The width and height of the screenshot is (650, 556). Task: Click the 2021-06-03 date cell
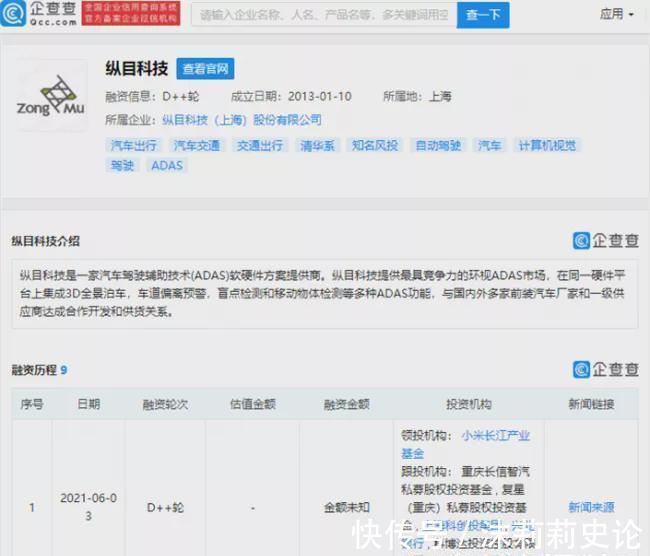(x=89, y=507)
